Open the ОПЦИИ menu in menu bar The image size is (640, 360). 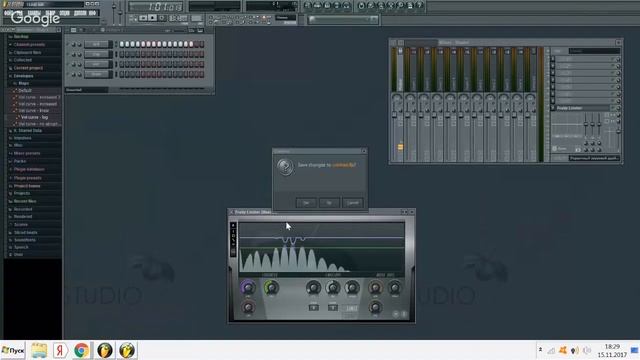(65, 13)
